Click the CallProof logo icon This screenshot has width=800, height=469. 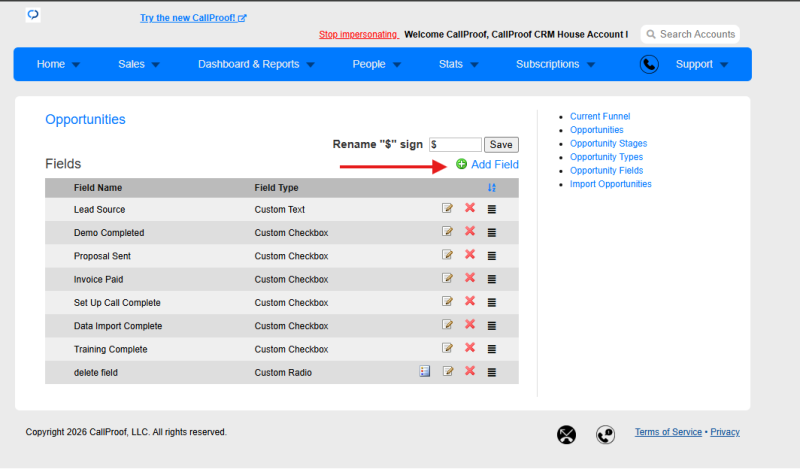point(33,15)
